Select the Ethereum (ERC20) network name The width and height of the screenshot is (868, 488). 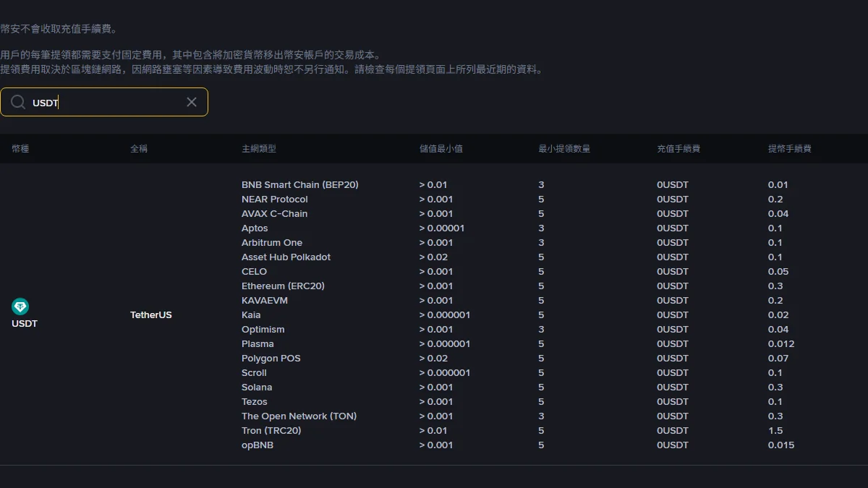[284, 286]
